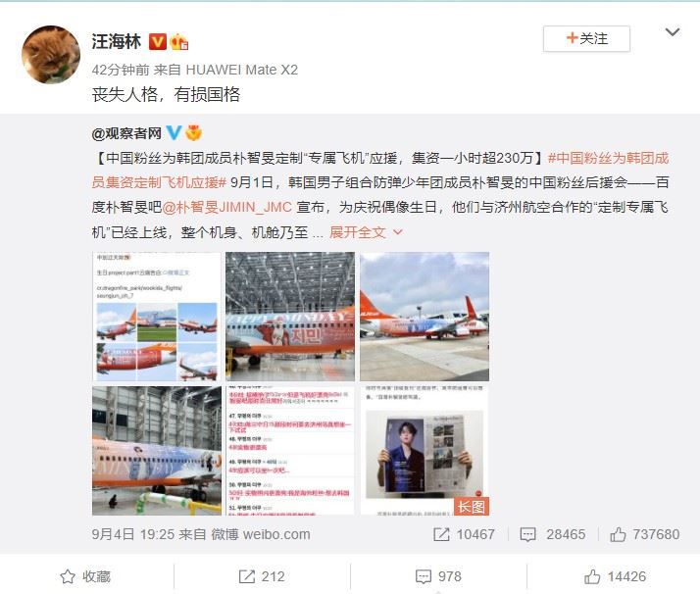Image resolution: width=700 pixels, height=594 pixels.
Task: Open the 长图 newspaper thumbnail image
Action: pos(425,451)
